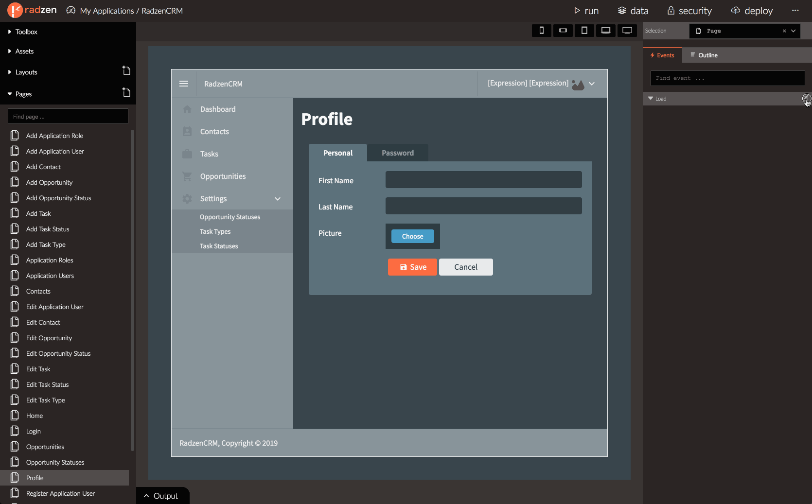Viewport: 812px width, 504px height.
Task: Add a new page with Pages icon
Action: click(126, 92)
